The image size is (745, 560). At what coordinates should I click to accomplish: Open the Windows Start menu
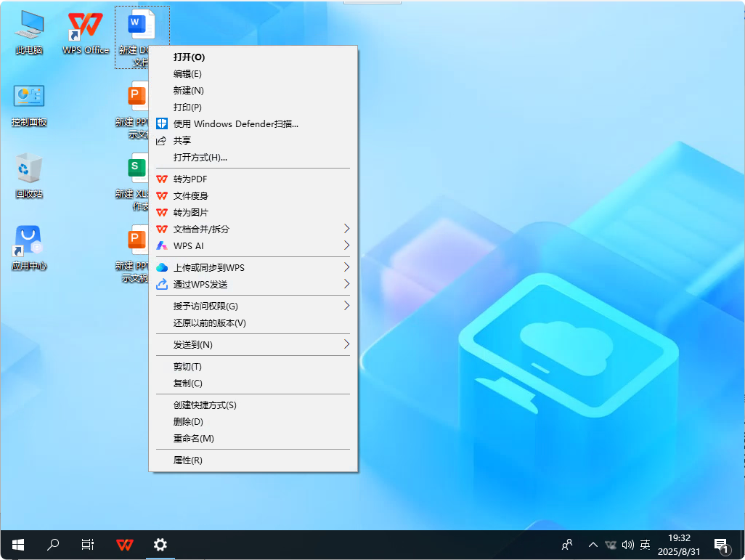point(18,545)
